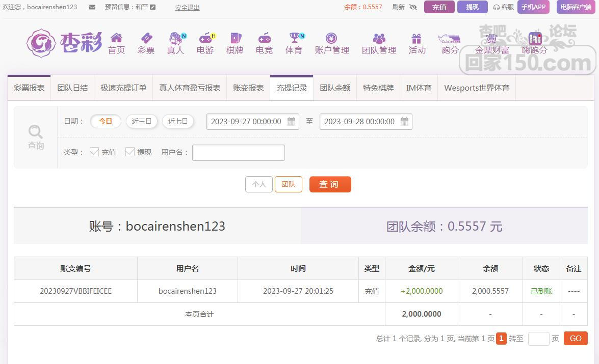599x364 pixels.
Task: Toggle the 提现 checkbox
Action: 130,152
